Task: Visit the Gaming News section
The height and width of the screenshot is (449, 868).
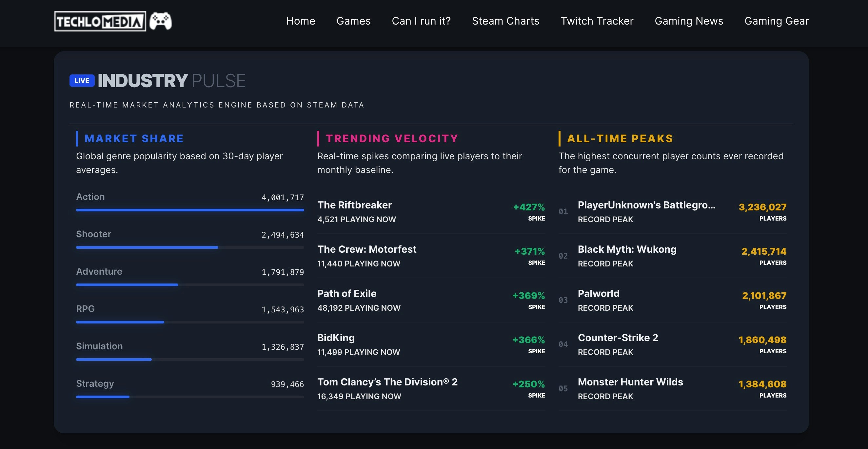Action: [x=689, y=21]
